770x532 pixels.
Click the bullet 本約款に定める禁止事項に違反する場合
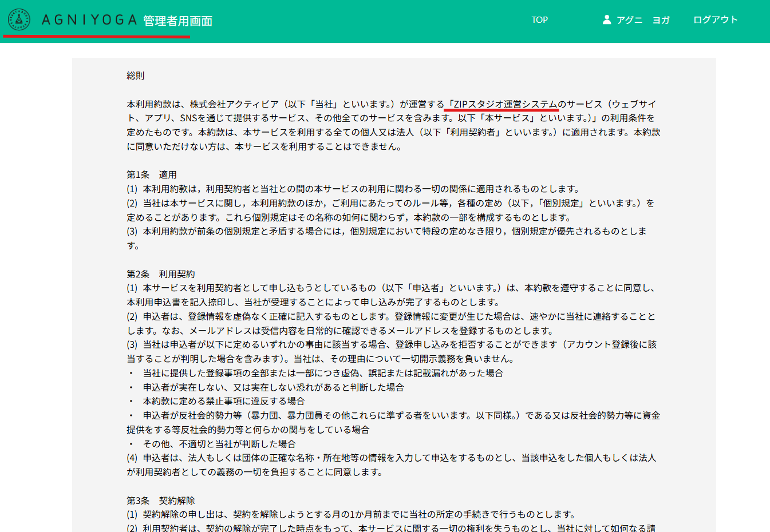(x=223, y=402)
